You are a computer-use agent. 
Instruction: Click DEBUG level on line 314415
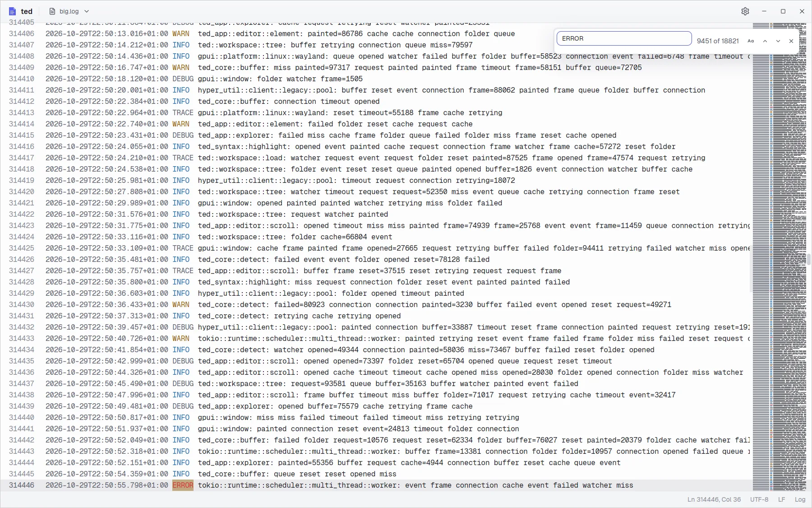click(x=183, y=135)
